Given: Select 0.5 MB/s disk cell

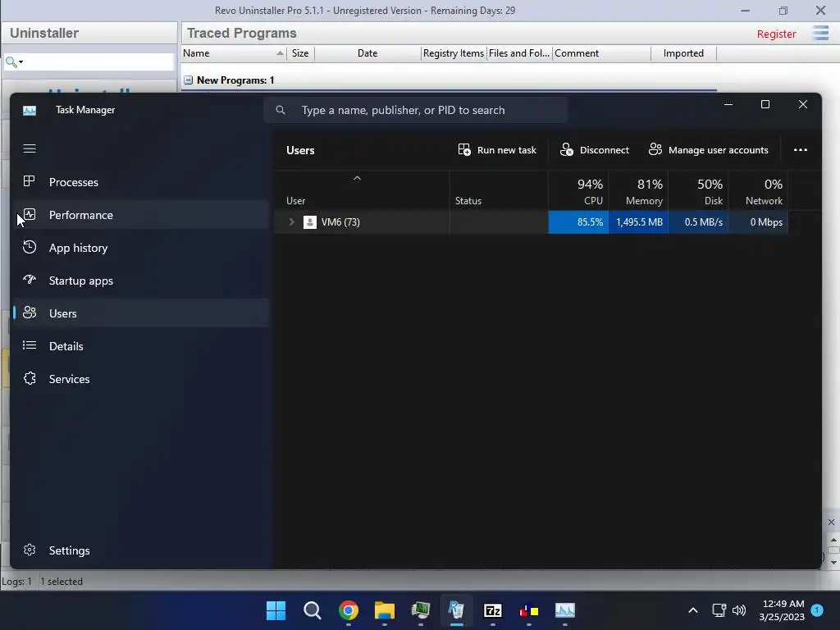Looking at the screenshot, I should 699,221.
